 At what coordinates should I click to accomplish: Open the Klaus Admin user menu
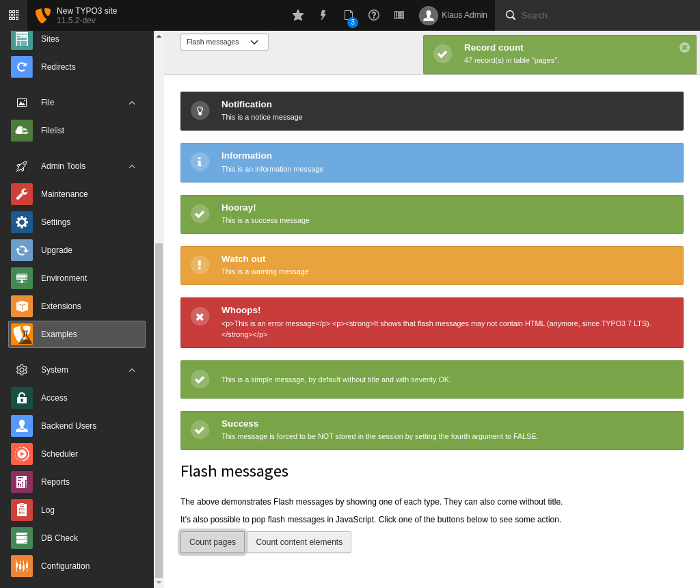point(454,15)
